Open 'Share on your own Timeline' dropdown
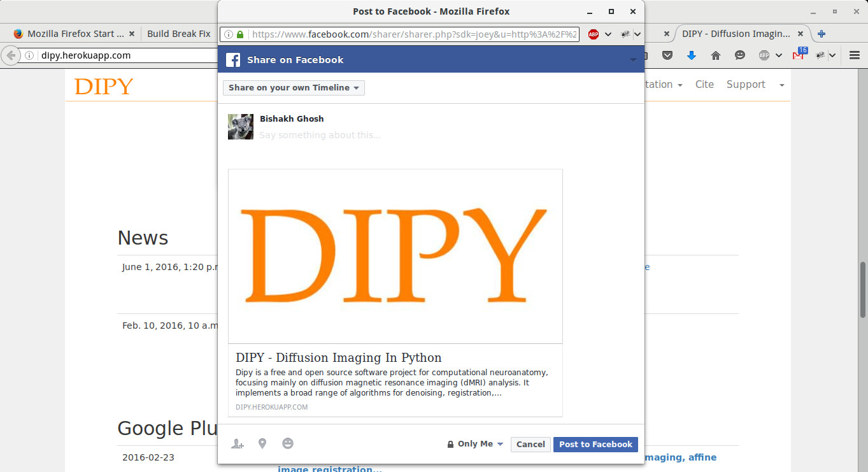Screen dimensions: 868x472 coord(294,88)
